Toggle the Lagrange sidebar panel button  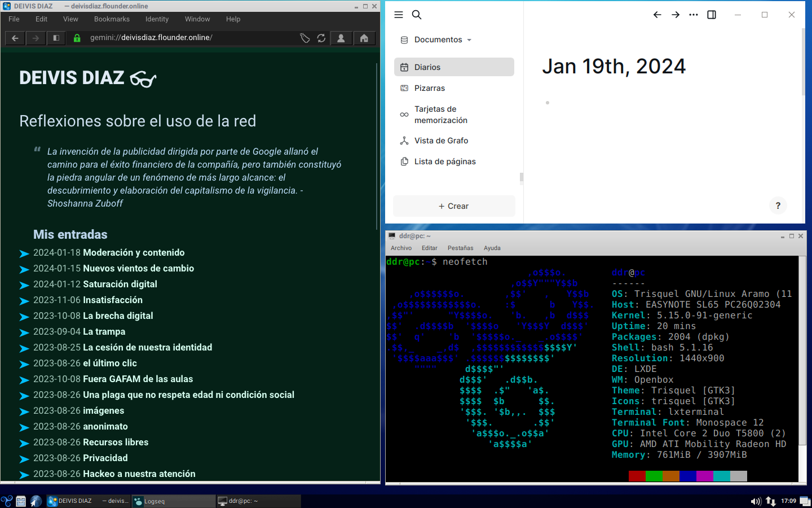[x=56, y=38]
